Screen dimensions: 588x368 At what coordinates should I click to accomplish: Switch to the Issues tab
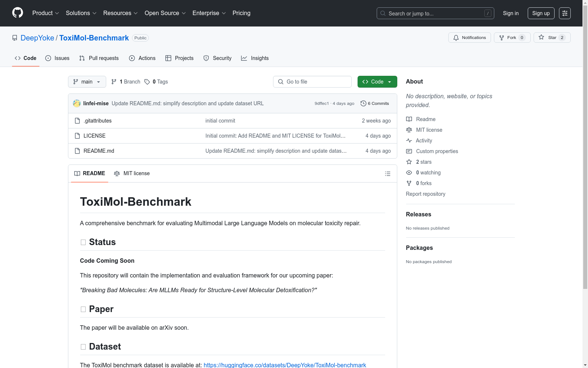click(57, 58)
